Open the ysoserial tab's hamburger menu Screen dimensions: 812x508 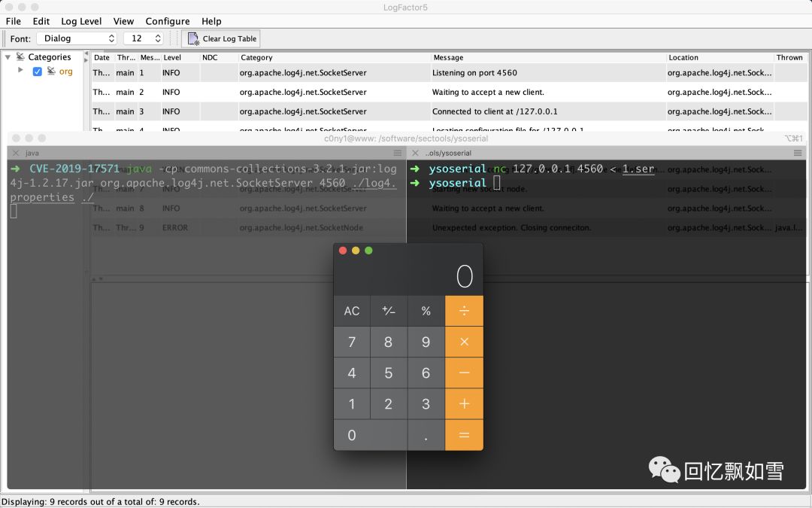click(798, 153)
